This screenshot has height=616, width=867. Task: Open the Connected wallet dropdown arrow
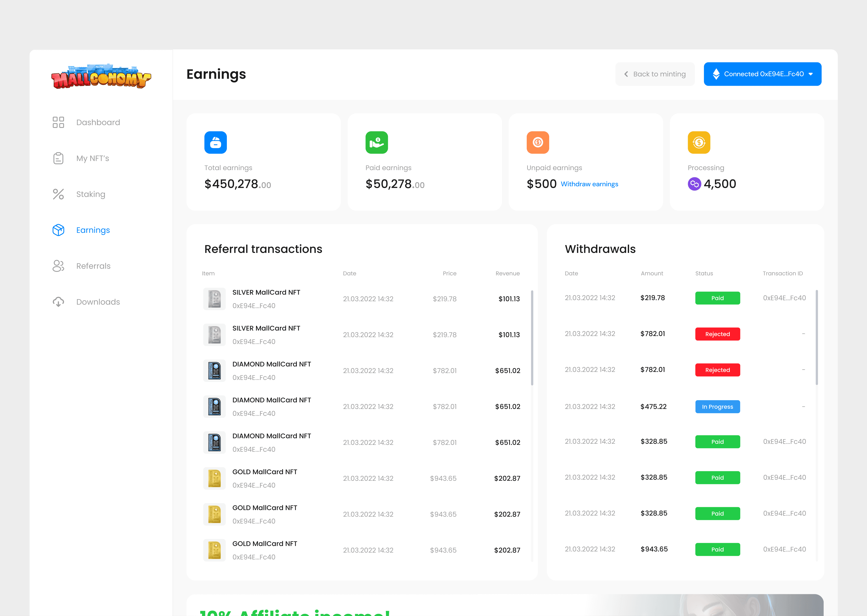point(810,74)
